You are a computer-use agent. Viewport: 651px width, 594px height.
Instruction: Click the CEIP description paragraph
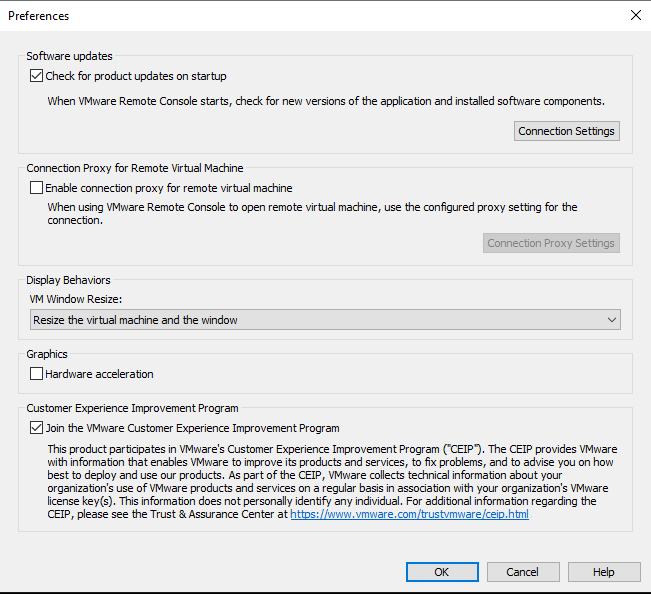(332, 482)
